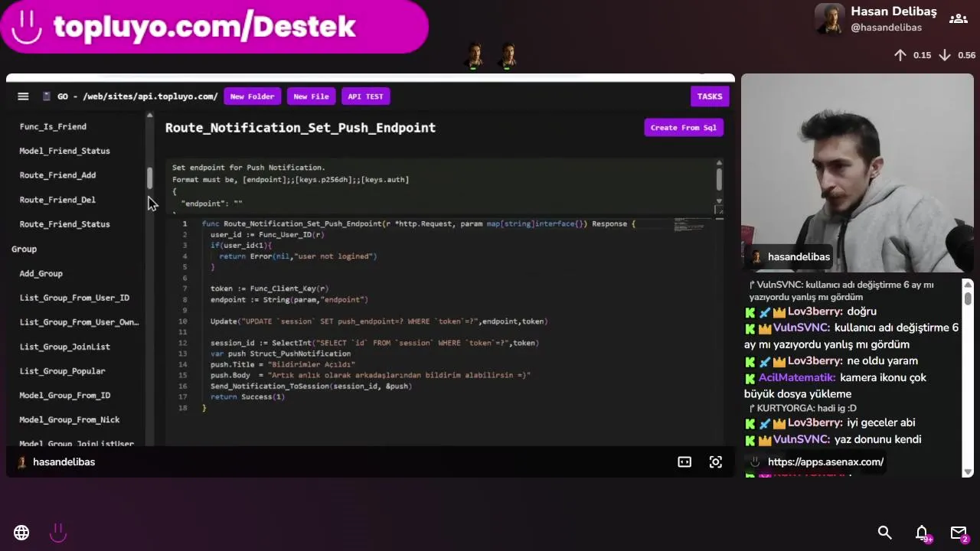The height and width of the screenshot is (551, 980).
Task: Select List_Group_JoinList item
Action: (64, 347)
